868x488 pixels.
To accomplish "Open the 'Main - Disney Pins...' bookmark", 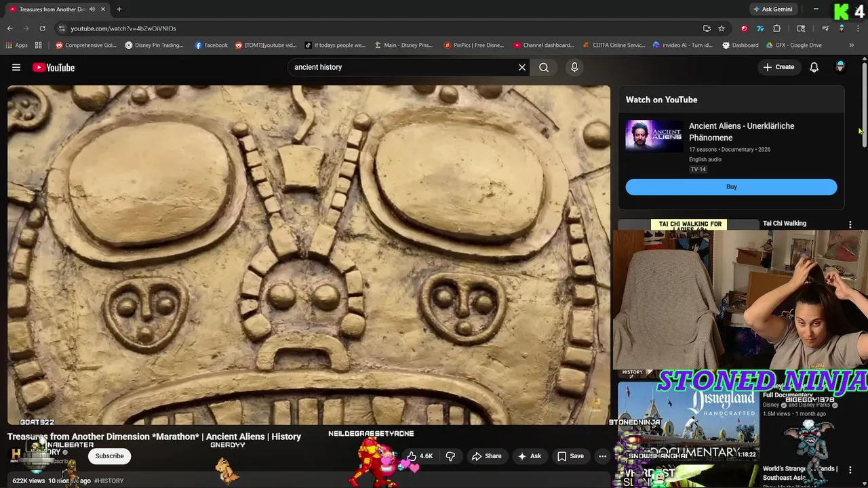I will pos(403,45).
